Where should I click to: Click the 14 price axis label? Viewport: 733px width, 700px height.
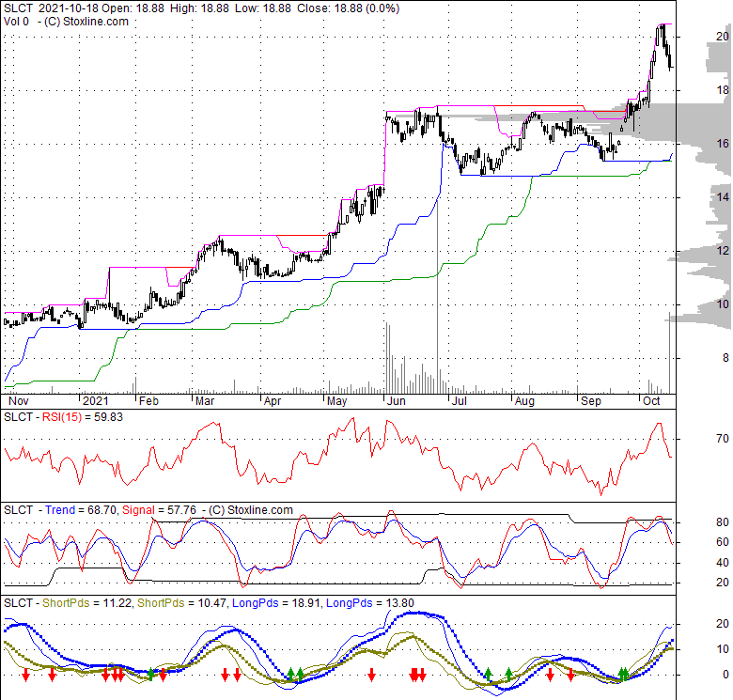pos(723,197)
